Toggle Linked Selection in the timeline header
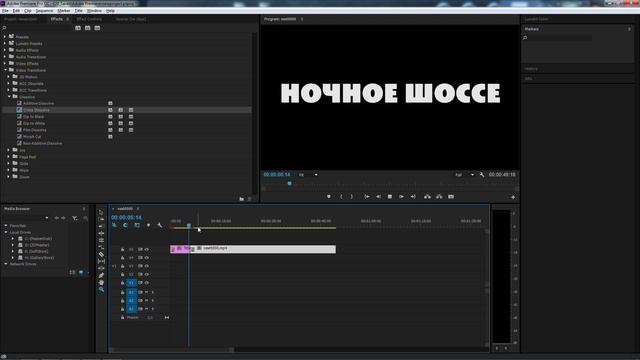Screen dimensions: 640x360 point(137,225)
